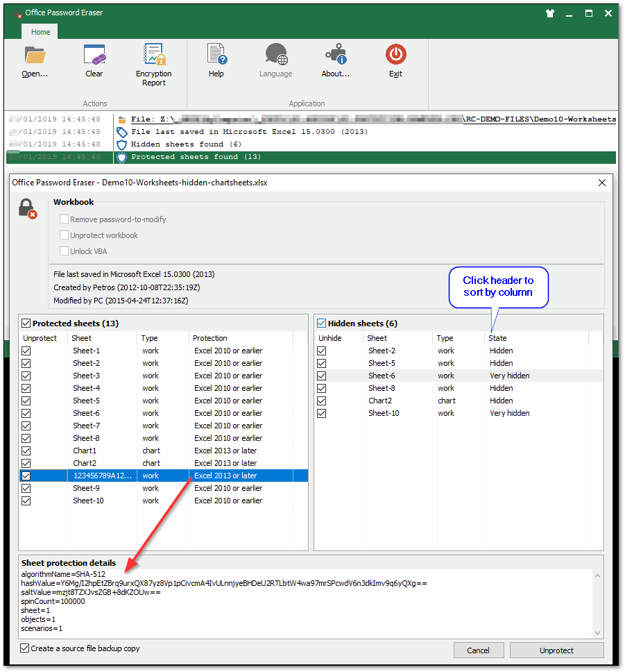This screenshot has width=625, height=672.
Task: Toggle the Hidden sheets (6) checkbox
Action: [322, 323]
